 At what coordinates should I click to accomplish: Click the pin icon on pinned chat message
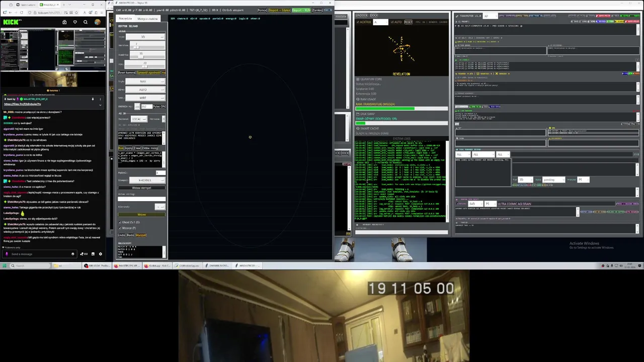tap(93, 99)
